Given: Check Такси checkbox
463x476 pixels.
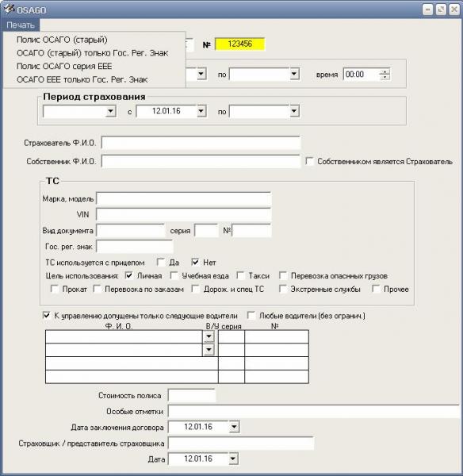Looking at the screenshot, I should pos(240,275).
